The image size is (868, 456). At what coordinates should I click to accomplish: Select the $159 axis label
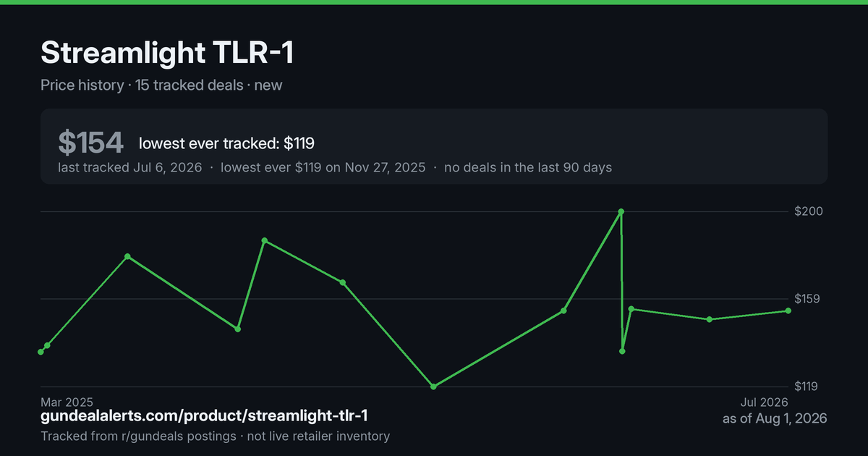[809, 298]
